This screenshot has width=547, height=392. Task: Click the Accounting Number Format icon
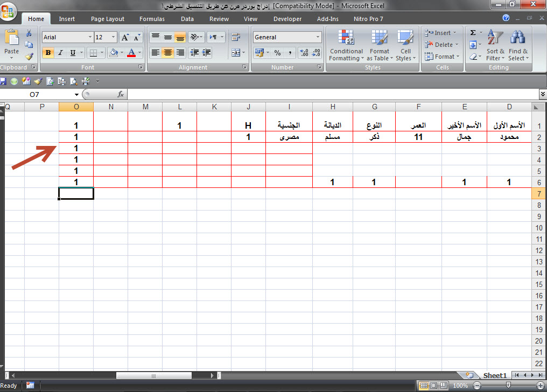pyautogui.click(x=259, y=53)
